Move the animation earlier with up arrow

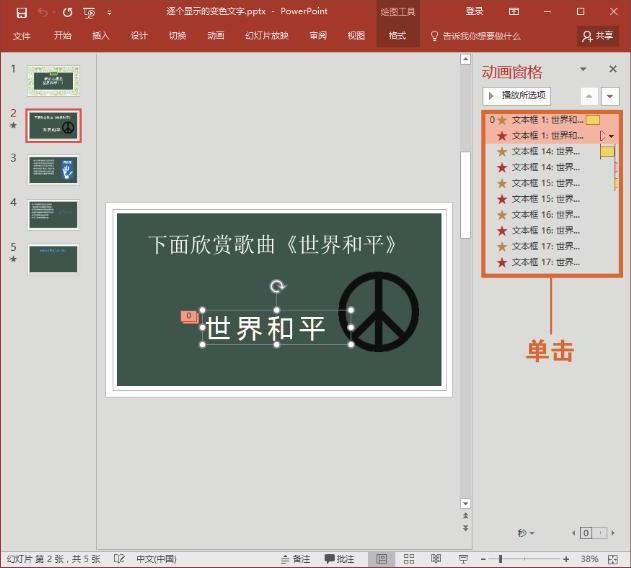pyautogui.click(x=589, y=96)
